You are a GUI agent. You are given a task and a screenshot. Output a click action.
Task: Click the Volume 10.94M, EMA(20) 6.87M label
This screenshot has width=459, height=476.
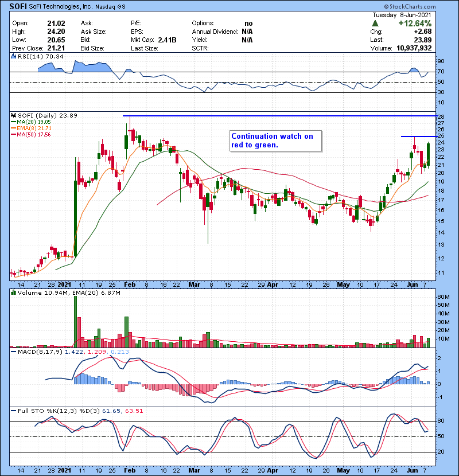coord(69,293)
